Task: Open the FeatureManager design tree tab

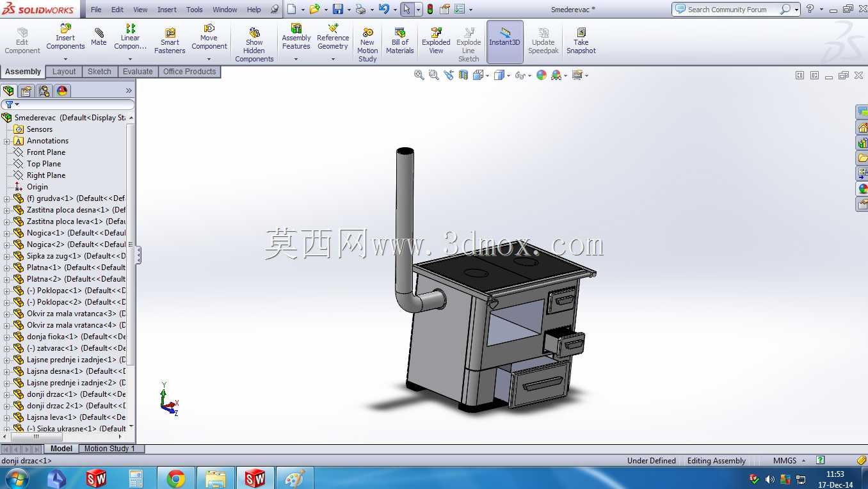Action: [9, 91]
